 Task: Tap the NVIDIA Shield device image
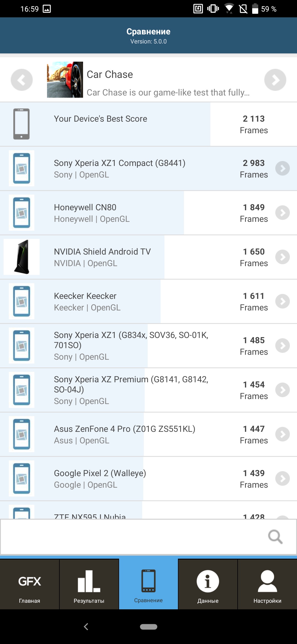pos(22,257)
